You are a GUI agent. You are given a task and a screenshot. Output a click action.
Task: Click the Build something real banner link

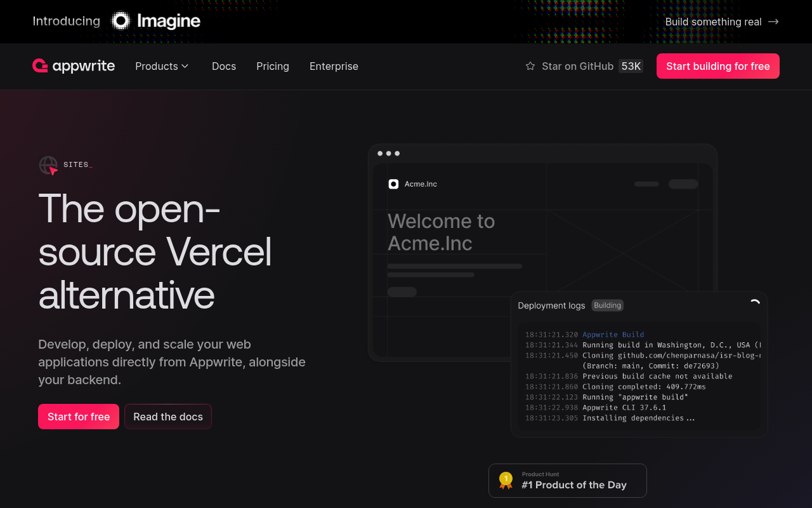tap(713, 21)
